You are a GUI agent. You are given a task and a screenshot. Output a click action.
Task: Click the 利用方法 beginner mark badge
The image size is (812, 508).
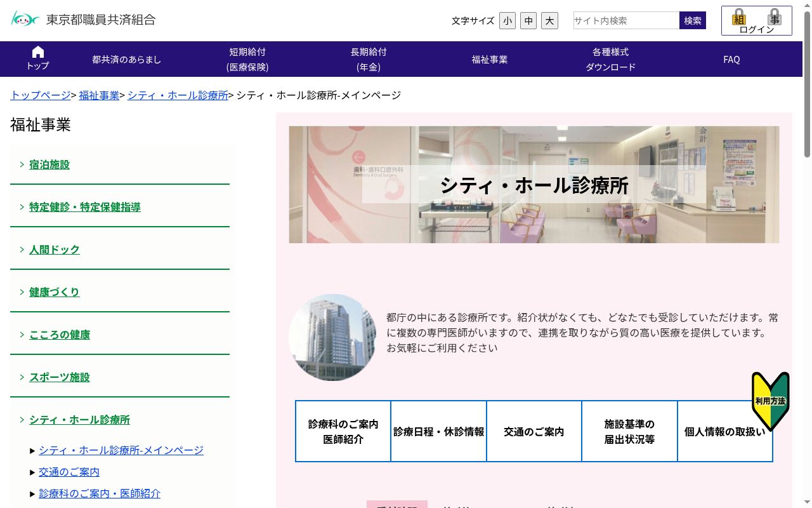770,401
